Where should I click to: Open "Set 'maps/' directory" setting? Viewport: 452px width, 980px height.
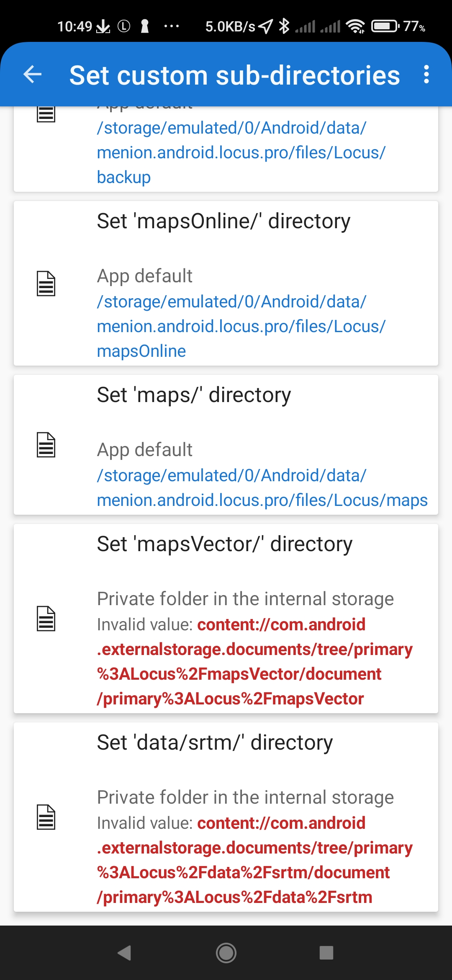194,395
